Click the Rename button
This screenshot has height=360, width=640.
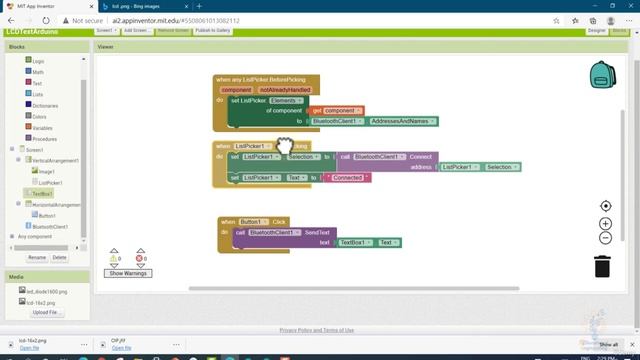click(x=37, y=258)
